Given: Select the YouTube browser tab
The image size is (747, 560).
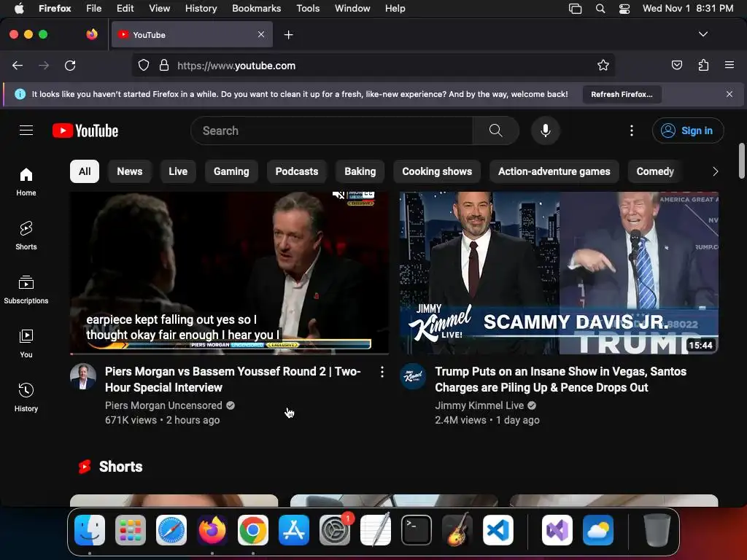Looking at the screenshot, I should click(192, 34).
